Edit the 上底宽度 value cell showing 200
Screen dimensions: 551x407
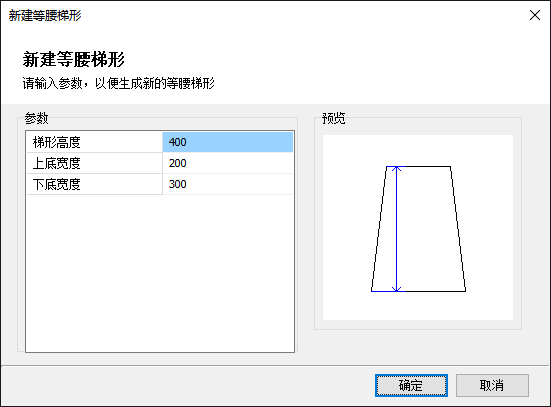[228, 163]
